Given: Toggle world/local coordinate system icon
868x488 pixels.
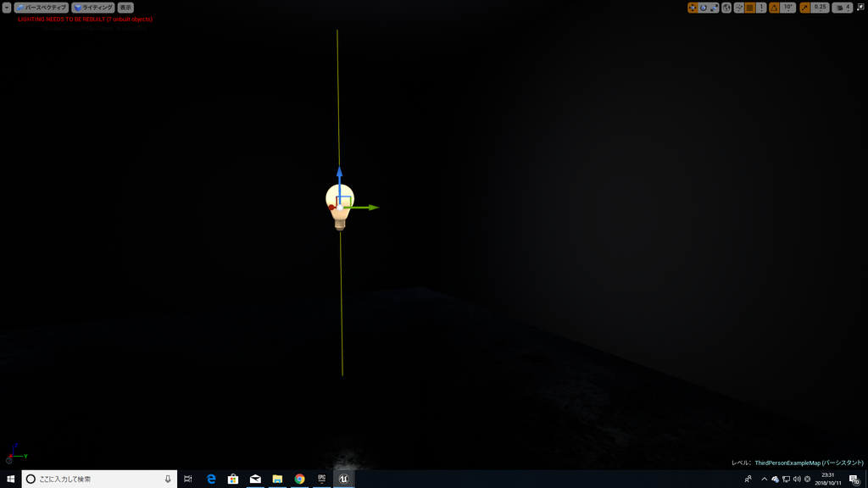Looking at the screenshot, I should (x=726, y=7).
